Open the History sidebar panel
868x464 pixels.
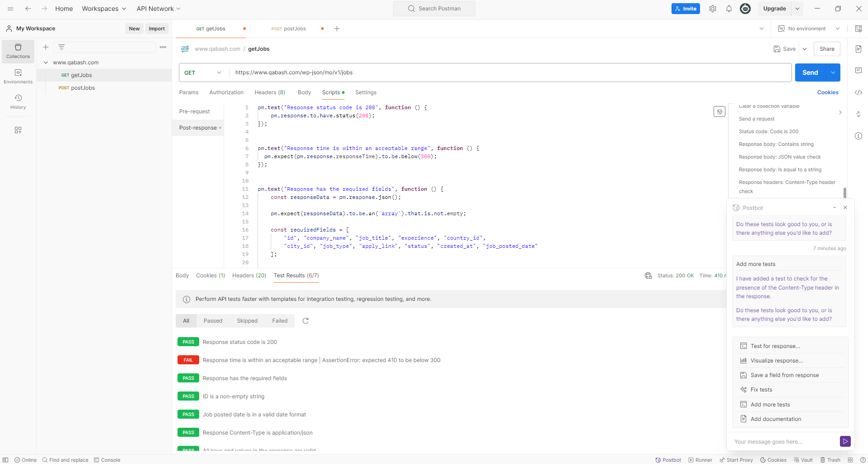(x=18, y=102)
